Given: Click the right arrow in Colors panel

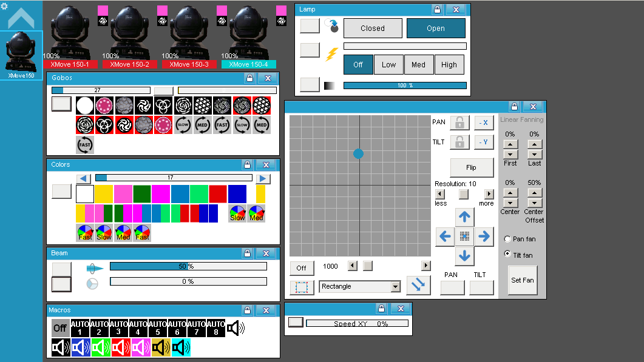Looking at the screenshot, I should 263,178.
